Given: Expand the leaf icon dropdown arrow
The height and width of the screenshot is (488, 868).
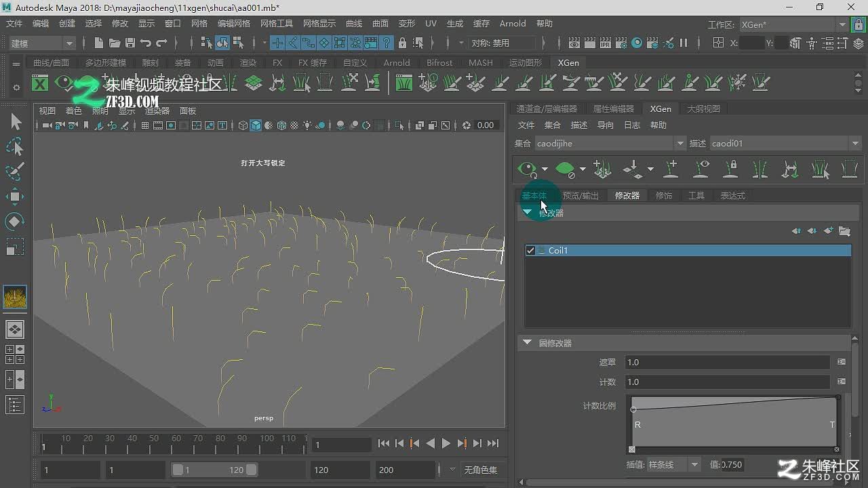Looking at the screenshot, I should 583,169.
